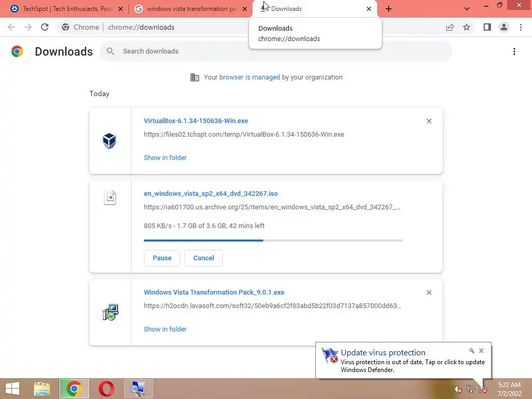The height and width of the screenshot is (399, 532).
Task: Open the archive.org ISO source URL
Action: pyautogui.click(x=272, y=207)
